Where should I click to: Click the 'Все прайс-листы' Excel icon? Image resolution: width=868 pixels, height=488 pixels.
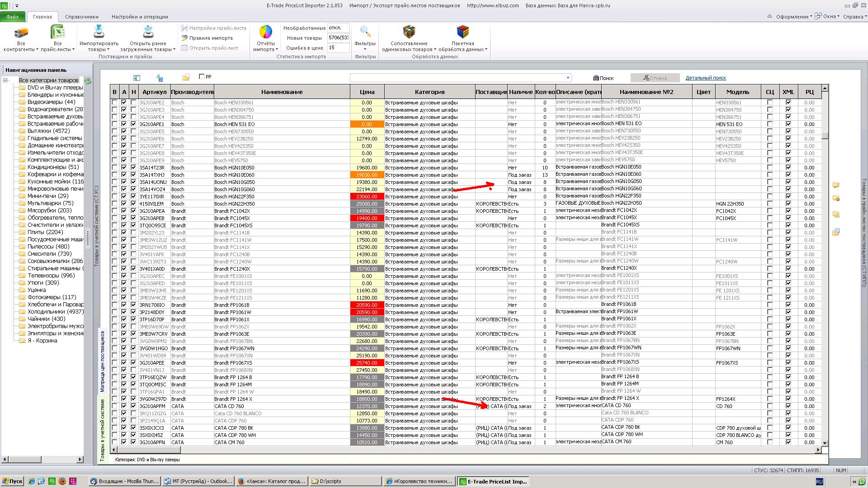[58, 33]
